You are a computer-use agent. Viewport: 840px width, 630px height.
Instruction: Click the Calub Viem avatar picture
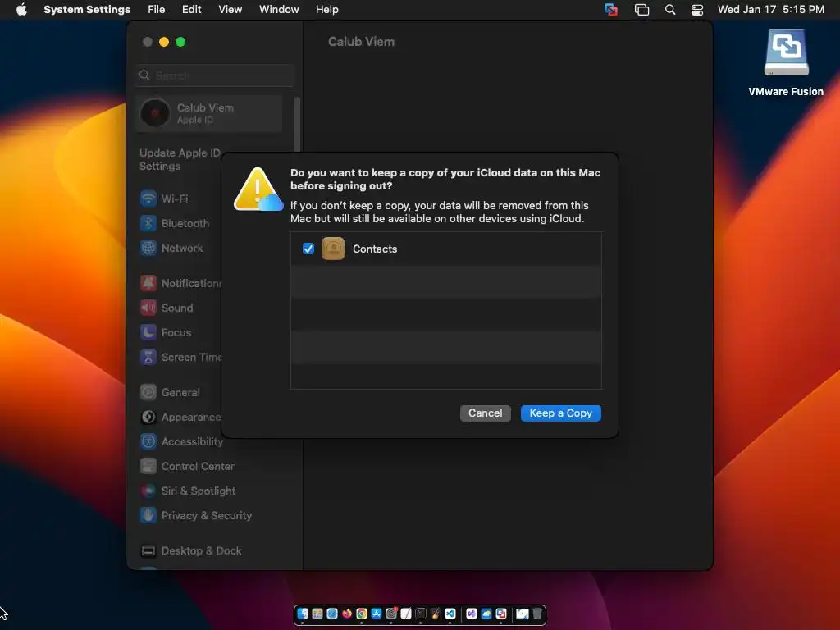155,113
